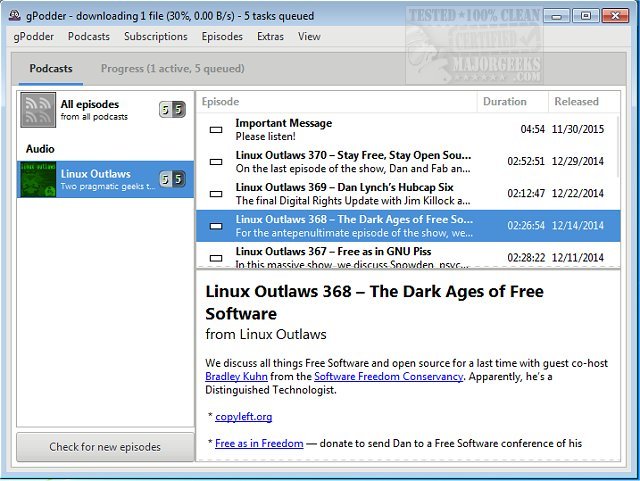This screenshot has height=481, width=640.
Task: Minimize the gPodder window
Action: 556,16
